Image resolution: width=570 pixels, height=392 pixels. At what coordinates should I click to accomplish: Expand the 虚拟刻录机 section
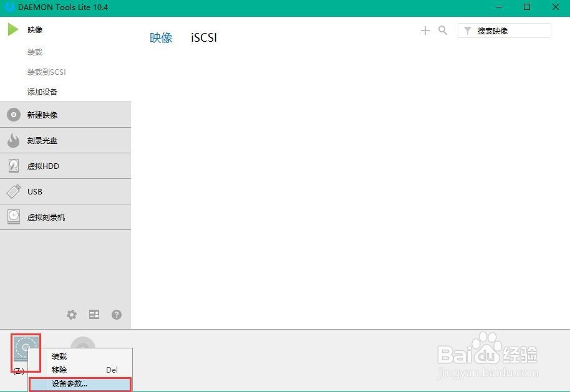65,217
